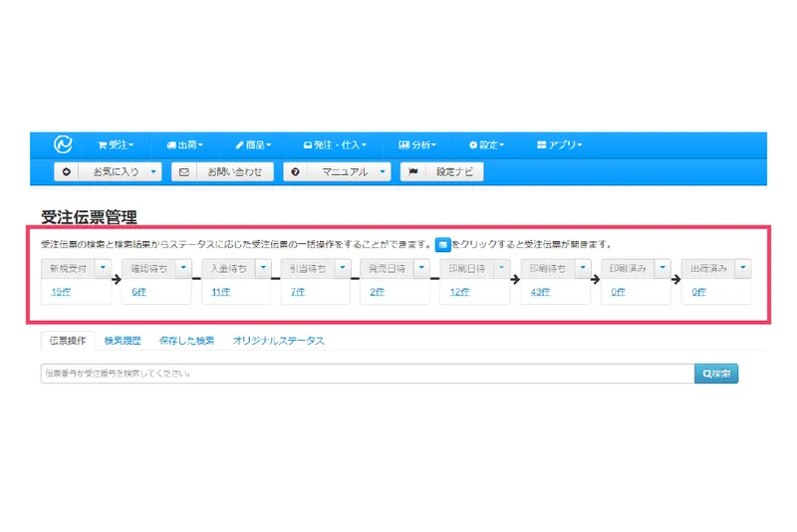Screen dimensions: 797x532
Task: Click the plus circle favorites icon
Action: (67, 171)
